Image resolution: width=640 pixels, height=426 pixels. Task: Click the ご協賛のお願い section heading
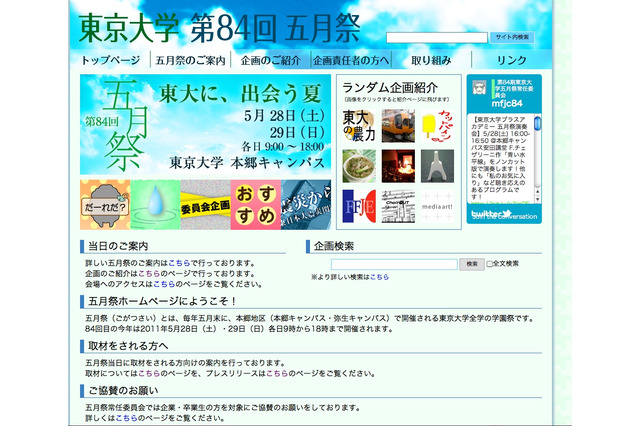pos(123,391)
